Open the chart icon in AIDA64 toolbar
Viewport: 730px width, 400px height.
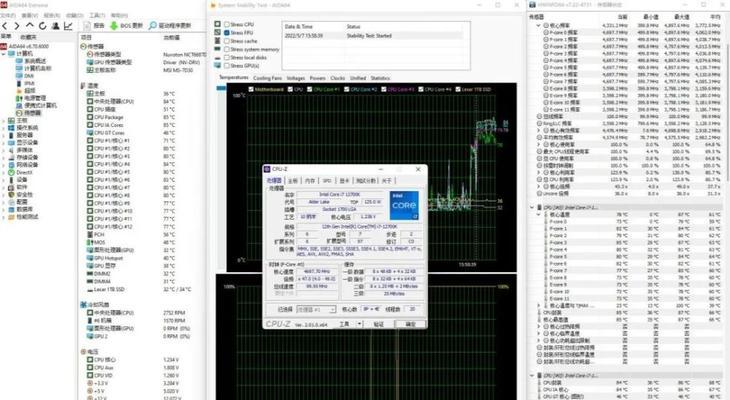pos(68,26)
